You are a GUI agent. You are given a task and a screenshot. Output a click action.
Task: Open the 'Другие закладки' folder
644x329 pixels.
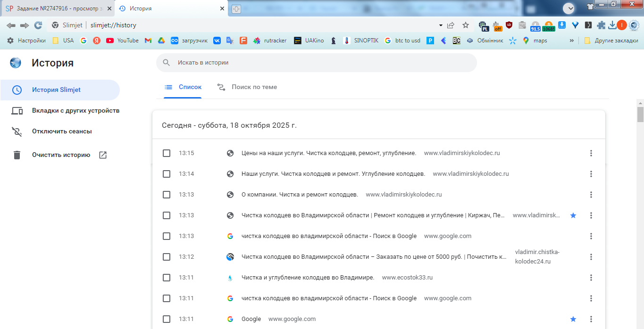[611, 41]
